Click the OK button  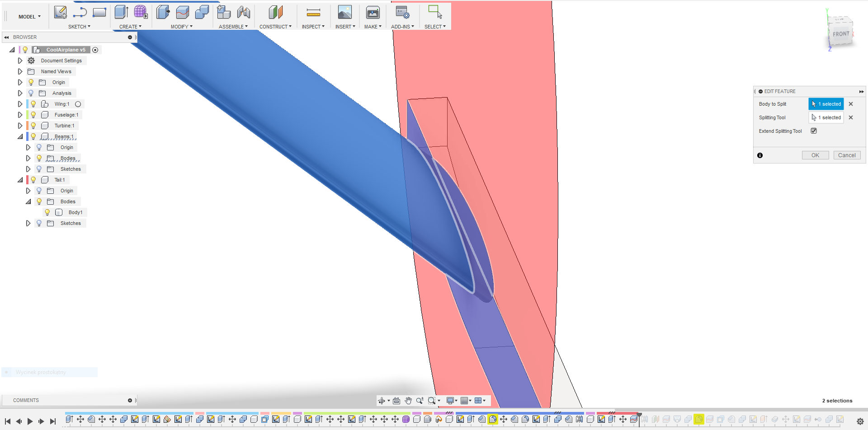[815, 155]
